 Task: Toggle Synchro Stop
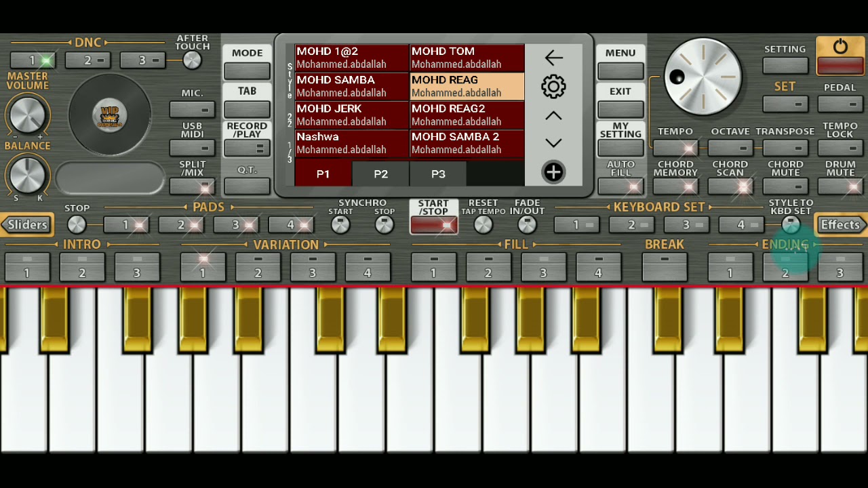pos(384,224)
